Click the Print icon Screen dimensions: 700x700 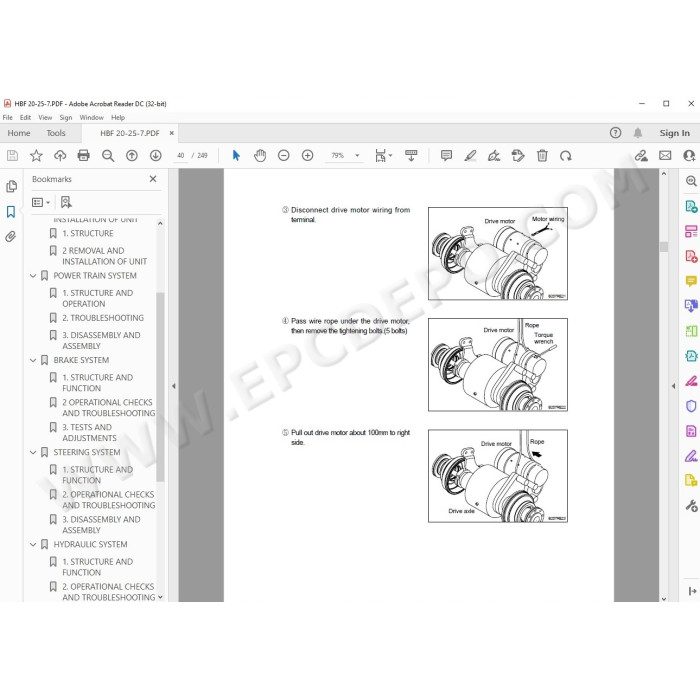(83, 155)
